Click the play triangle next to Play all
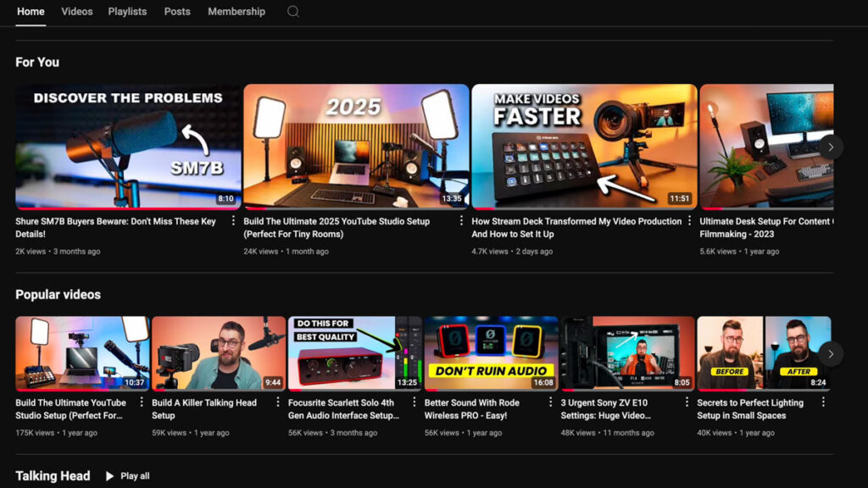This screenshot has height=488, width=868. tap(109, 476)
